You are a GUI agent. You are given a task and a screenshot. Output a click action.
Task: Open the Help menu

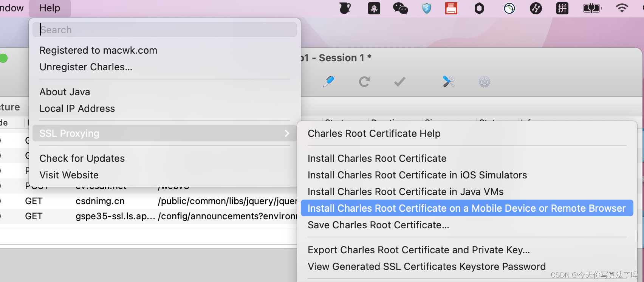(50, 8)
